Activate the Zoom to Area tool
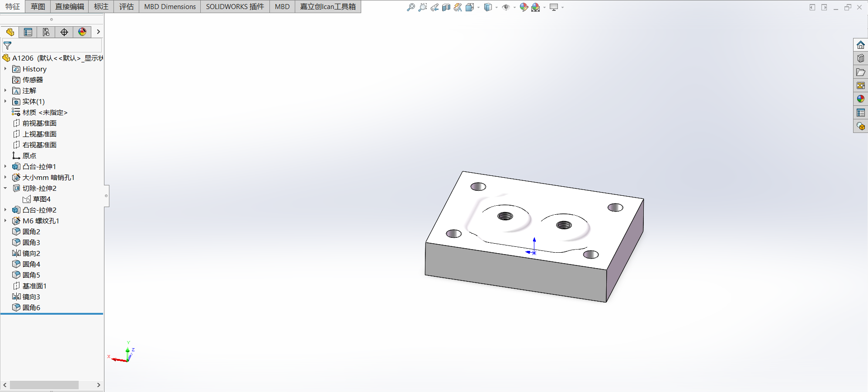The height and width of the screenshot is (392, 868). (422, 7)
